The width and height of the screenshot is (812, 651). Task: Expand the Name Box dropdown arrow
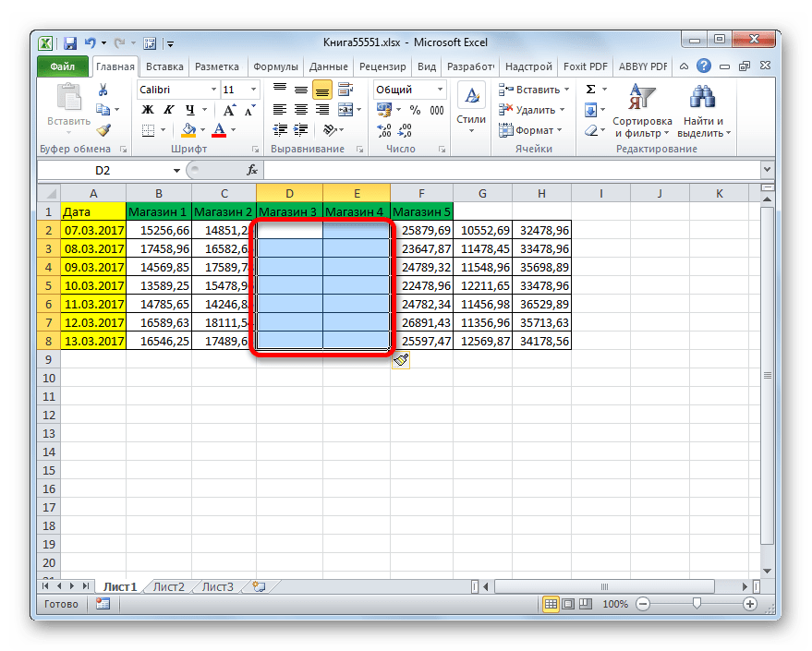point(176,170)
